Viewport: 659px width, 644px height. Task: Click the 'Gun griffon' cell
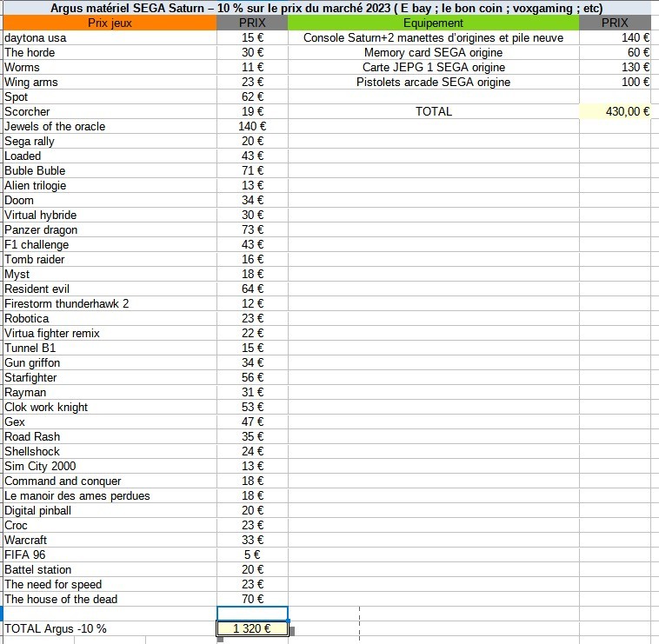coord(110,362)
